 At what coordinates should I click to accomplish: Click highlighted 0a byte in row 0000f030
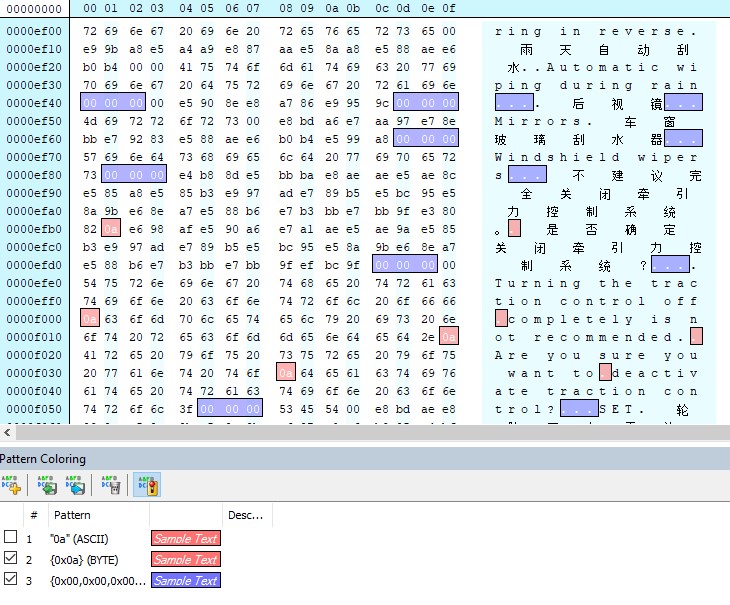click(285, 373)
